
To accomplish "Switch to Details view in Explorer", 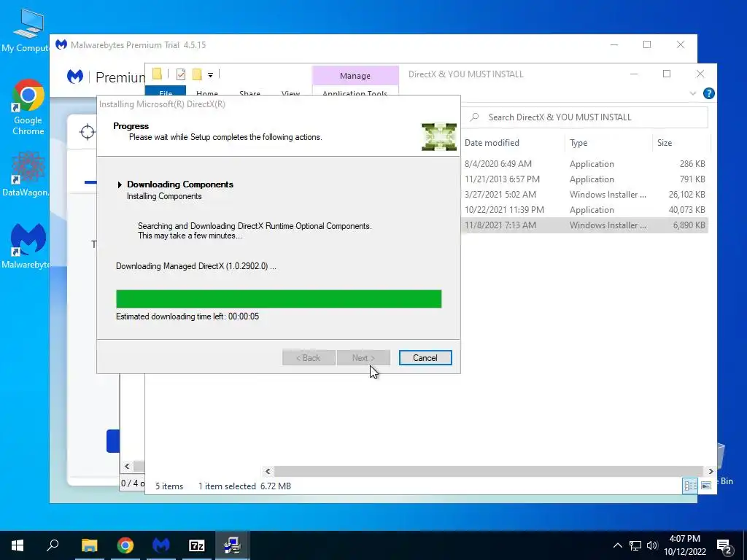I will (690, 486).
